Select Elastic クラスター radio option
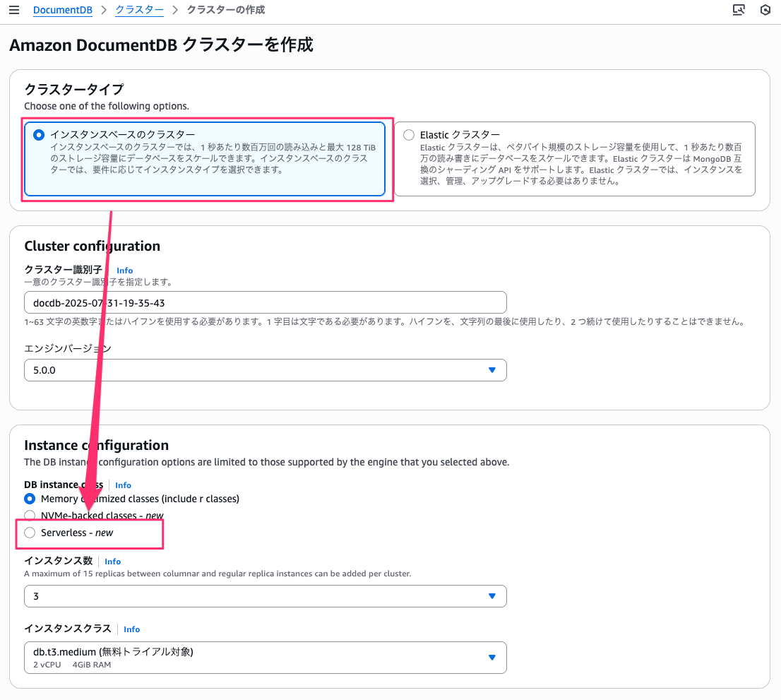This screenshot has height=700, width=781. tap(409, 135)
